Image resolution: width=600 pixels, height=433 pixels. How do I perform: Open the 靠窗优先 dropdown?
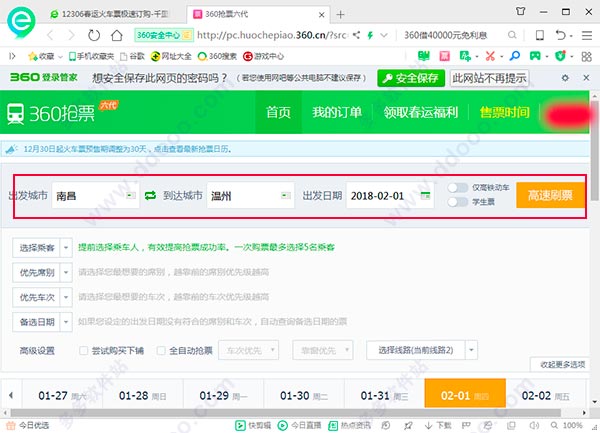point(323,350)
